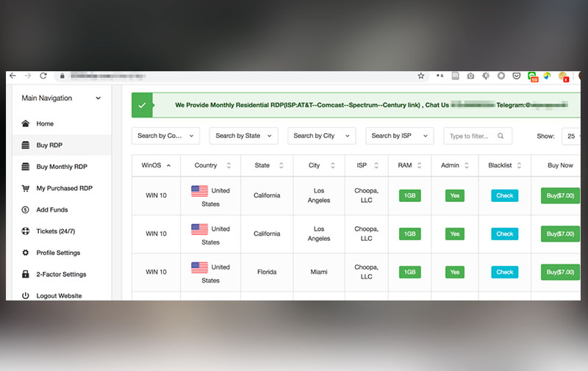
Task: Click the lifebuoy icon next to Tickets (24/7)
Action: point(26,231)
